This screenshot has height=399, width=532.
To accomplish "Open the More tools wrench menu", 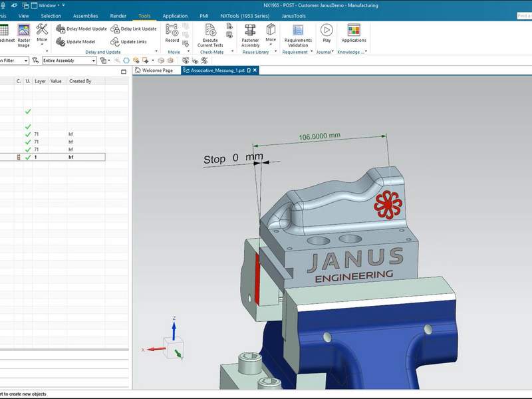I will point(42,34).
